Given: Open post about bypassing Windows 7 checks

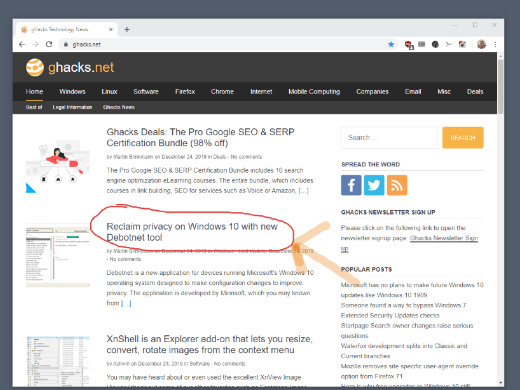Looking at the screenshot, I should pos(403,310).
